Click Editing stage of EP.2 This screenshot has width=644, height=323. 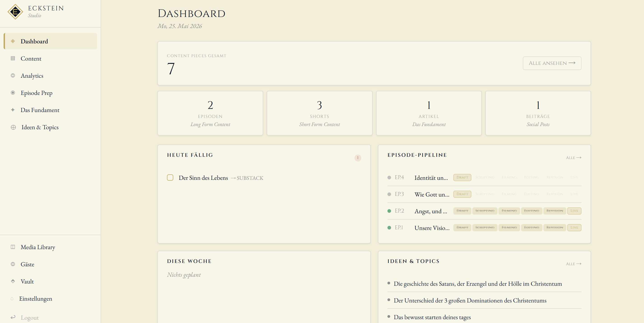click(x=531, y=211)
